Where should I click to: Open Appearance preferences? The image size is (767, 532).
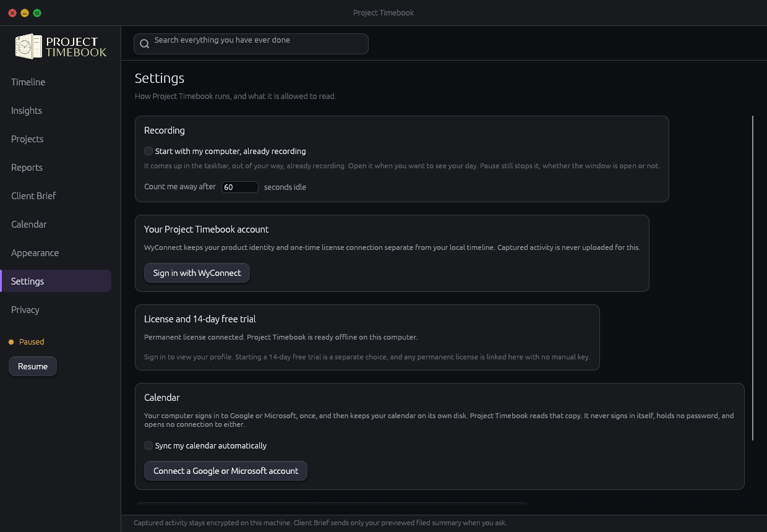pyautogui.click(x=56, y=253)
